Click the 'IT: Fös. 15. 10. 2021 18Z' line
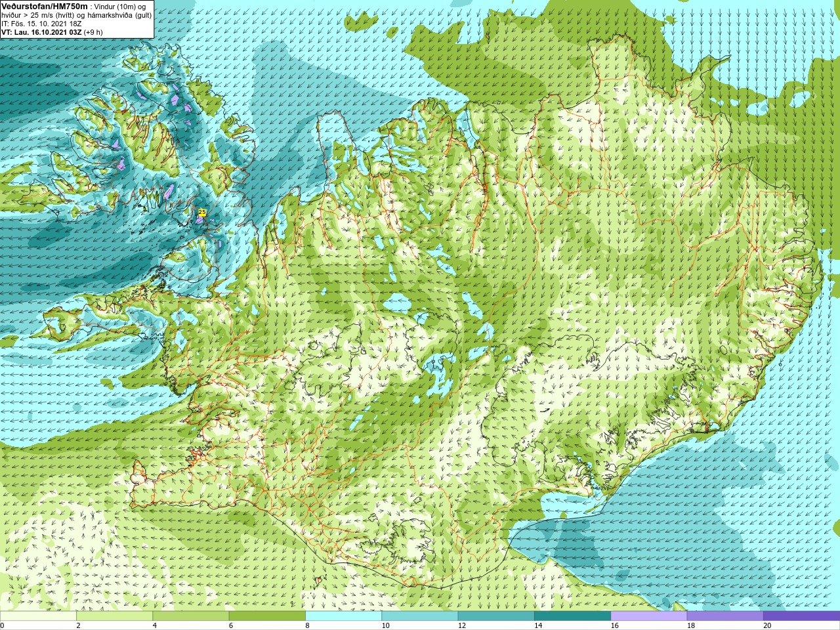Image resolution: width=840 pixels, height=630 pixels. click(41, 24)
